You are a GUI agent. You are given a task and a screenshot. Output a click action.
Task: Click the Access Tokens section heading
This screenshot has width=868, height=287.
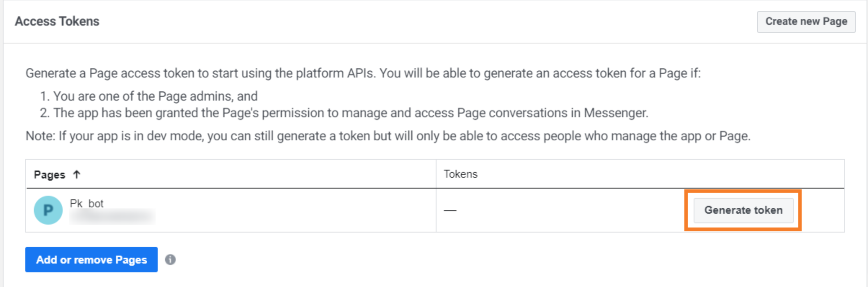(57, 21)
